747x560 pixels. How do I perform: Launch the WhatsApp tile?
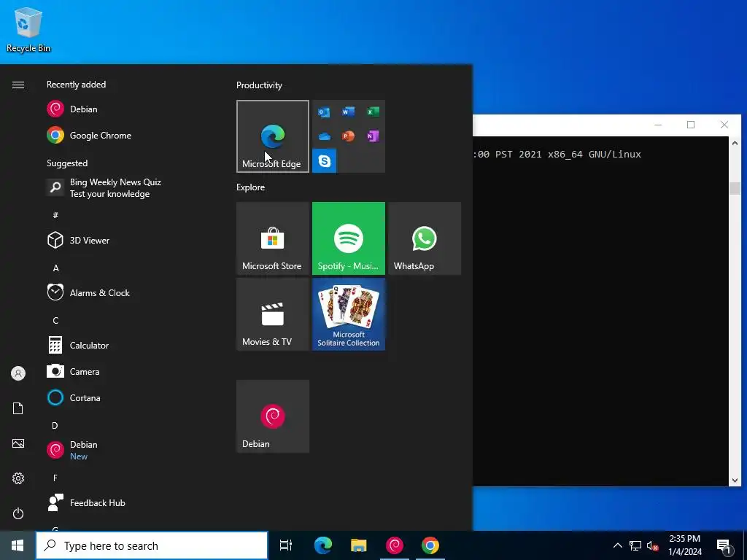(425, 238)
